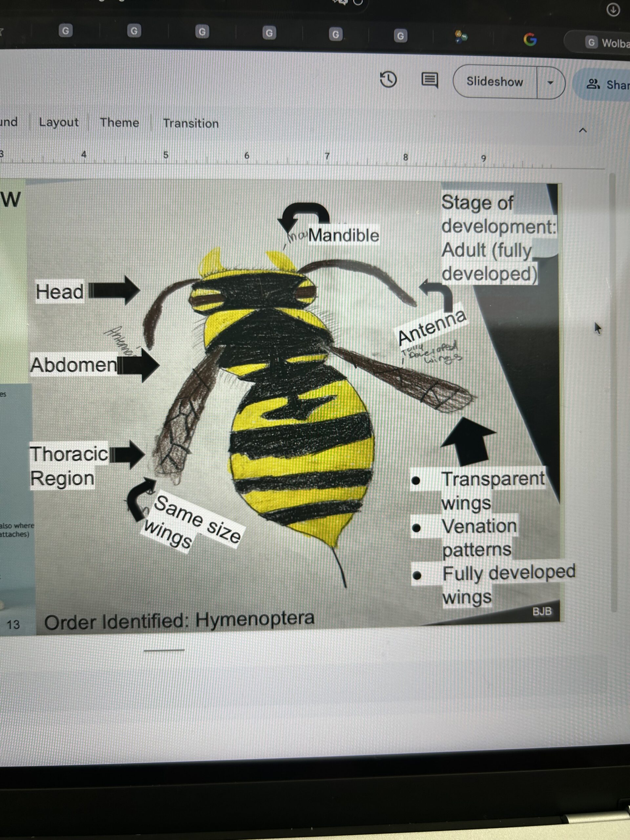Image resolution: width=630 pixels, height=840 pixels.
Task: Select the Order Identified Hymenoptera text box
Action: point(179,620)
